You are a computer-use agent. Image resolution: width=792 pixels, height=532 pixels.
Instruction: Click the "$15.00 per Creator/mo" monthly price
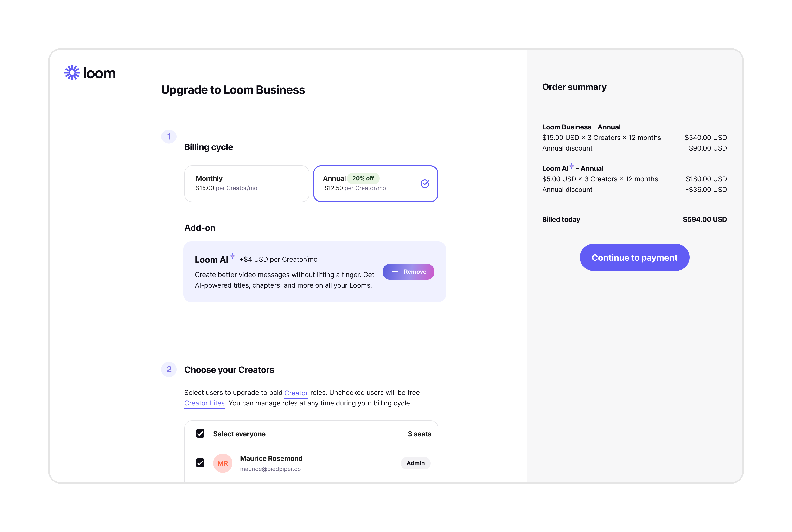(x=226, y=188)
